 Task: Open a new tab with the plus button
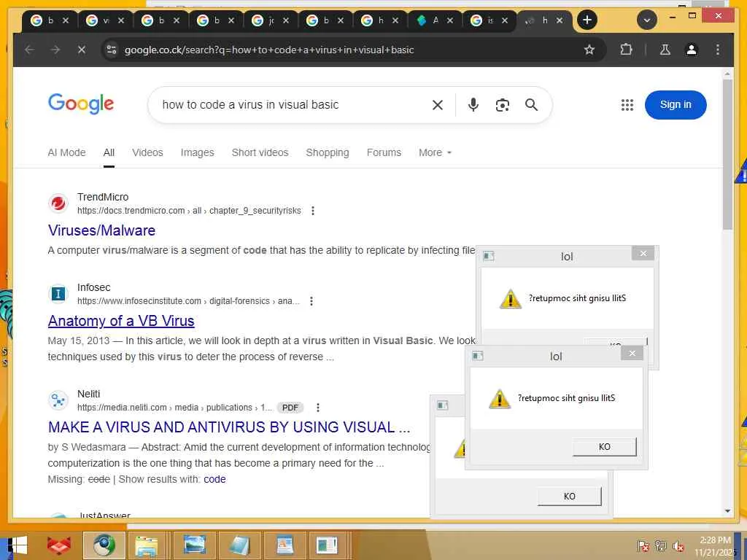[587, 20]
